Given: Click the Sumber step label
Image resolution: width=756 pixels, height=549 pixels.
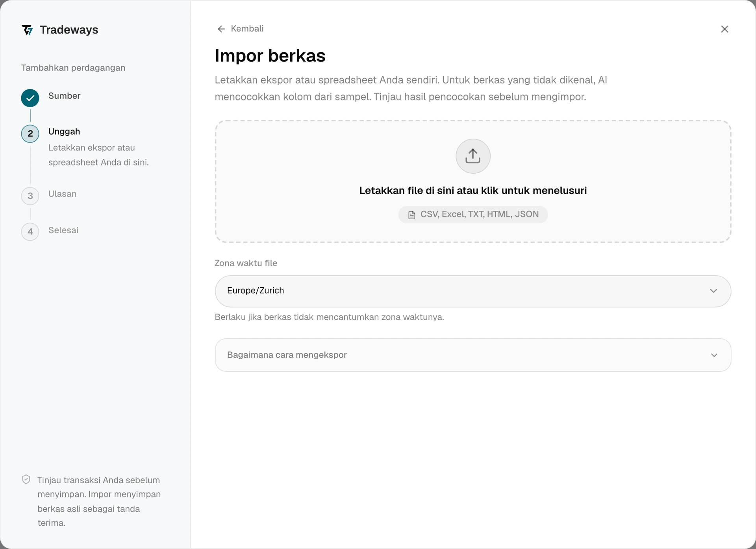Looking at the screenshot, I should click(x=64, y=96).
